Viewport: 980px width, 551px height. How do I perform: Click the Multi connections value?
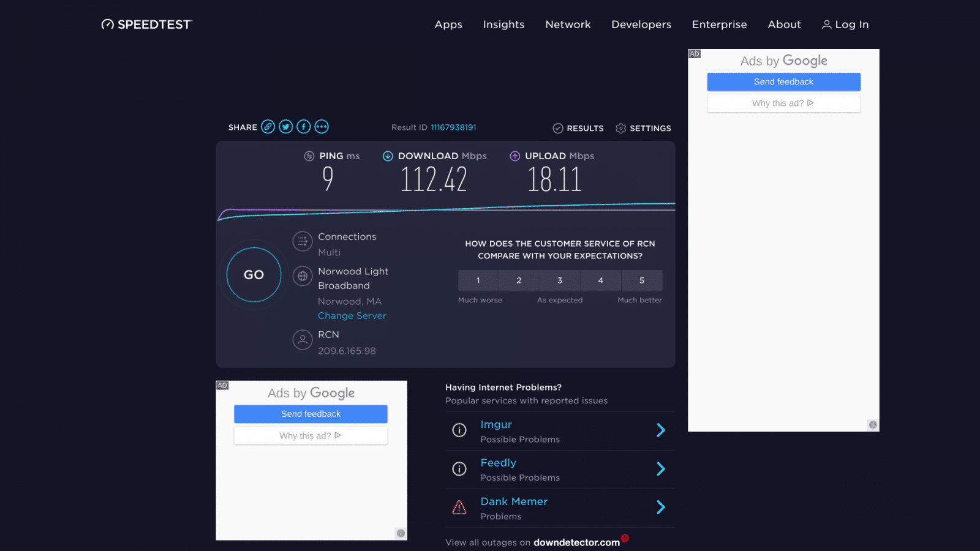(329, 252)
